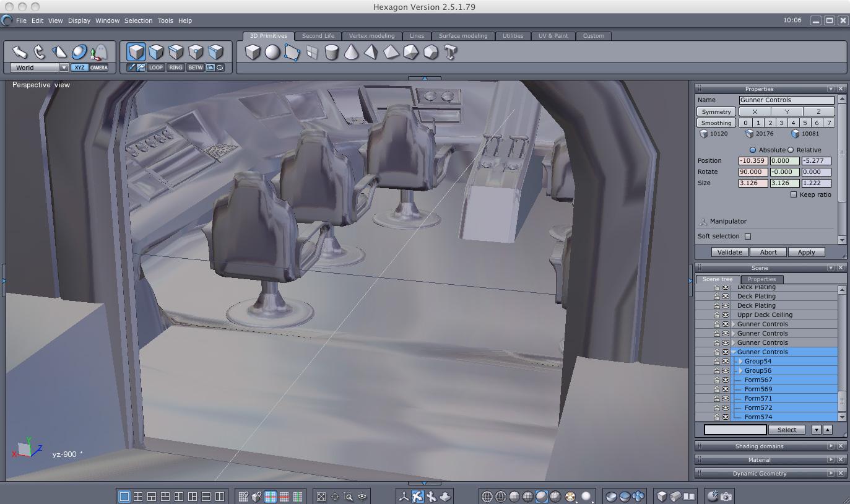Viewport: 850px width, 504px height.
Task: Toggle the CAMERA manipulator mode
Action: (99, 67)
